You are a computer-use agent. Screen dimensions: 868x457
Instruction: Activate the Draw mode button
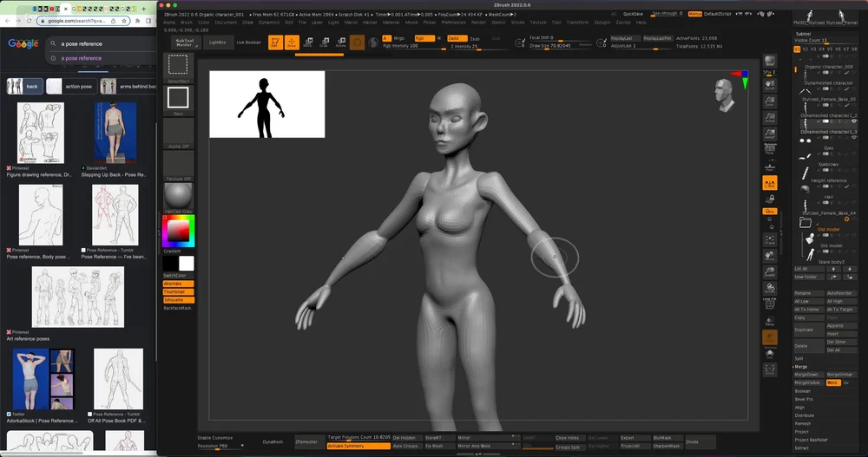(x=291, y=42)
